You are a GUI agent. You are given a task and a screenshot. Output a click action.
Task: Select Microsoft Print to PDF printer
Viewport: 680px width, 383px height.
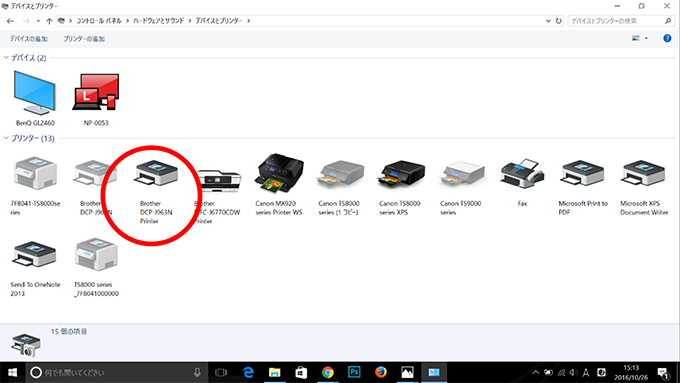click(582, 187)
